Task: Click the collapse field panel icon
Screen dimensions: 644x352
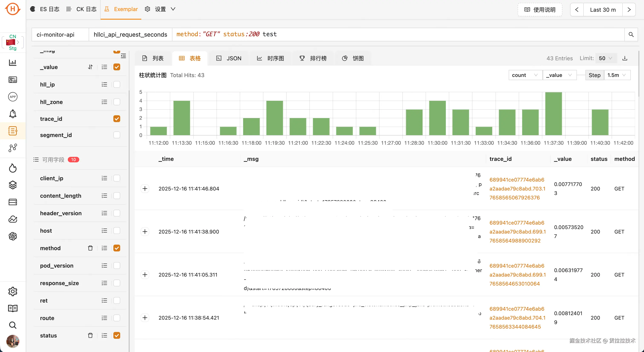Action: point(123,56)
